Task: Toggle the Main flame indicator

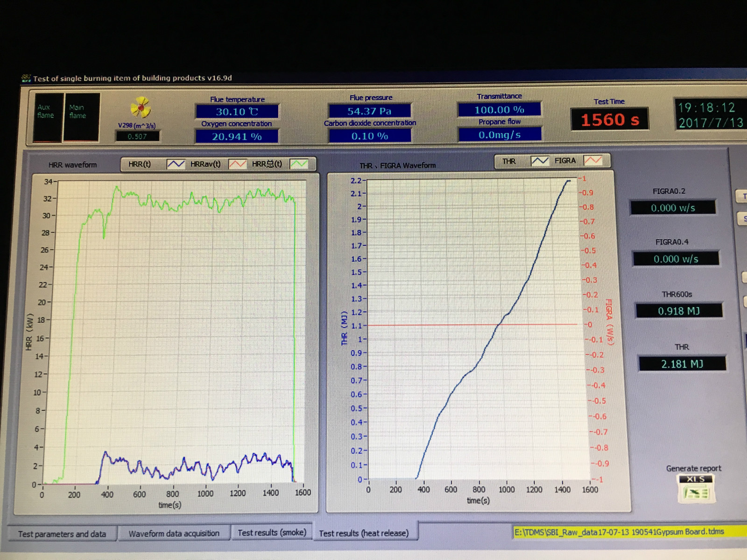Action: [x=81, y=117]
